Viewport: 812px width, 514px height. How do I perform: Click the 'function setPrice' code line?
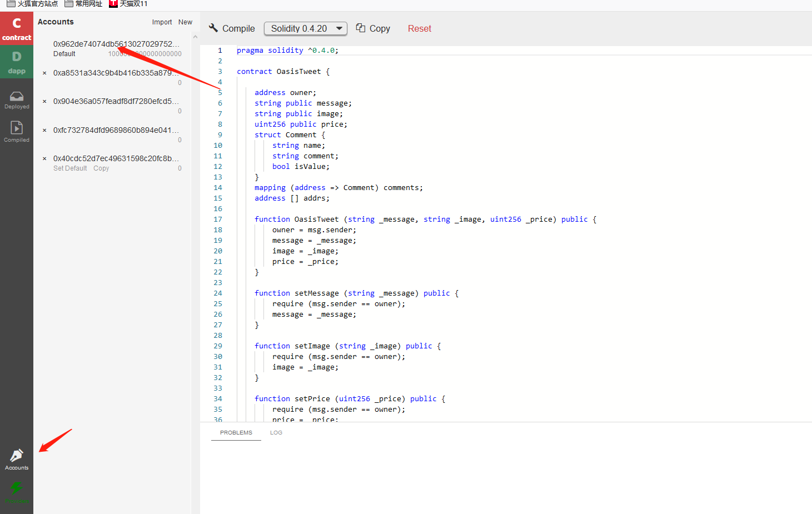pos(350,399)
